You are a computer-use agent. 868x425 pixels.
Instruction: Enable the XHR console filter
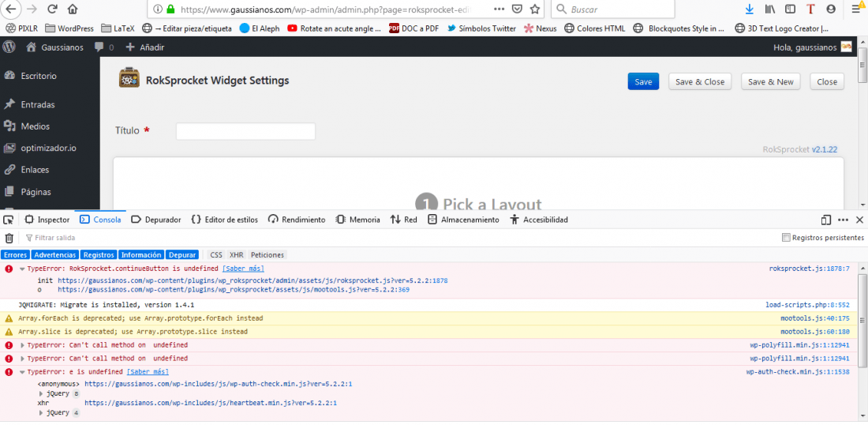pyautogui.click(x=237, y=255)
